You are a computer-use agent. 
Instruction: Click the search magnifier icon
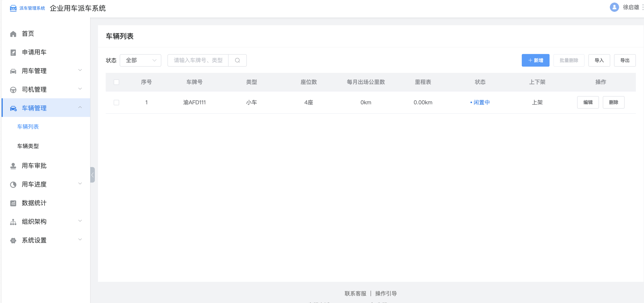click(237, 60)
